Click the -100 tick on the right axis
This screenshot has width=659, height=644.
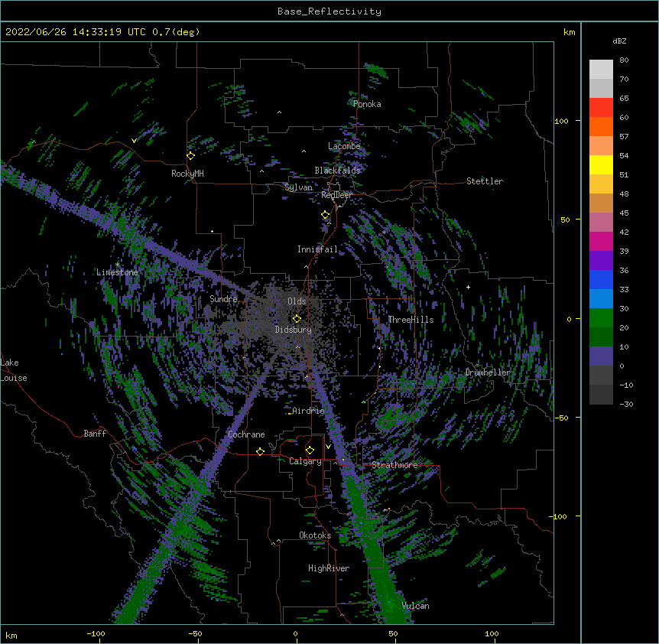pos(559,516)
